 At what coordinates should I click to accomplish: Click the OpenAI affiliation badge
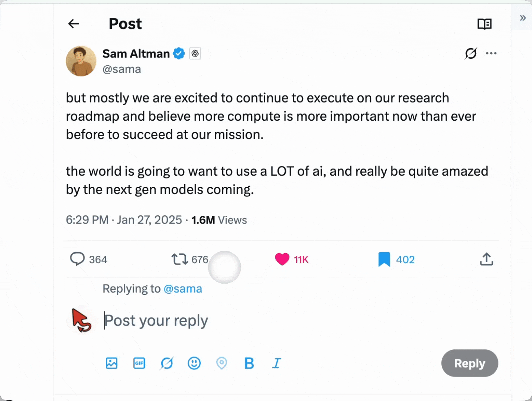coord(195,53)
